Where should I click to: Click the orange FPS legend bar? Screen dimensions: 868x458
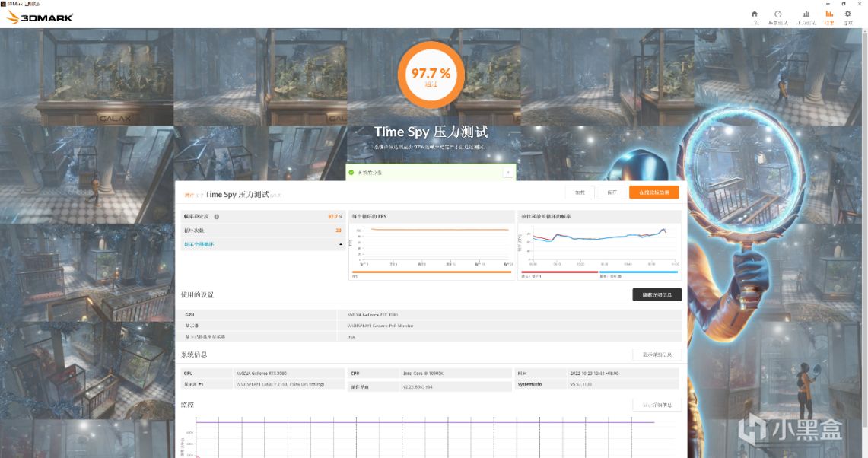click(431, 272)
